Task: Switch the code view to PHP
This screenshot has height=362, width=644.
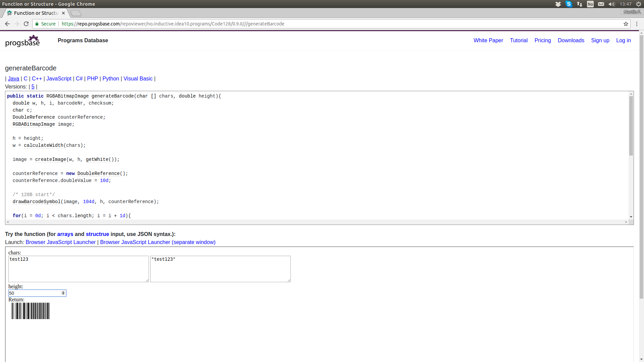Action: (x=92, y=79)
